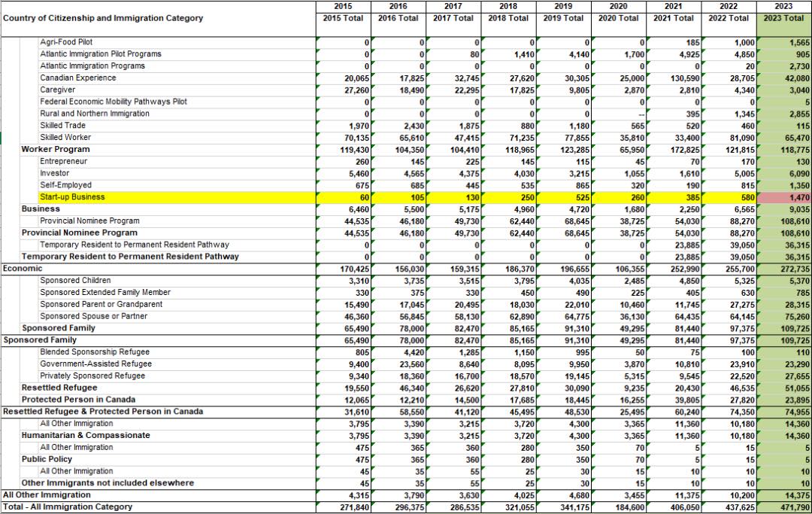The height and width of the screenshot is (514, 812).
Task: Click the Federal Economic Mobility Pathways Pilot label
Action: [113, 102]
